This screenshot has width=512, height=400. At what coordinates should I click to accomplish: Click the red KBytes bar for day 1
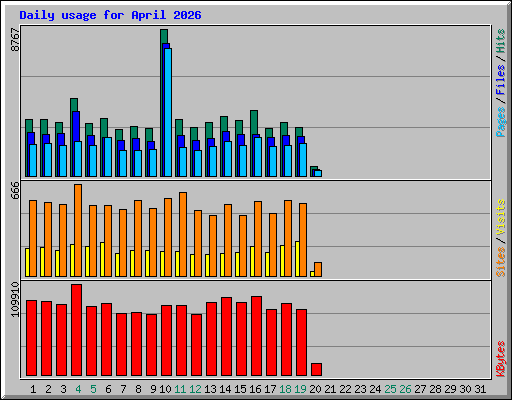pyautogui.click(x=31, y=338)
